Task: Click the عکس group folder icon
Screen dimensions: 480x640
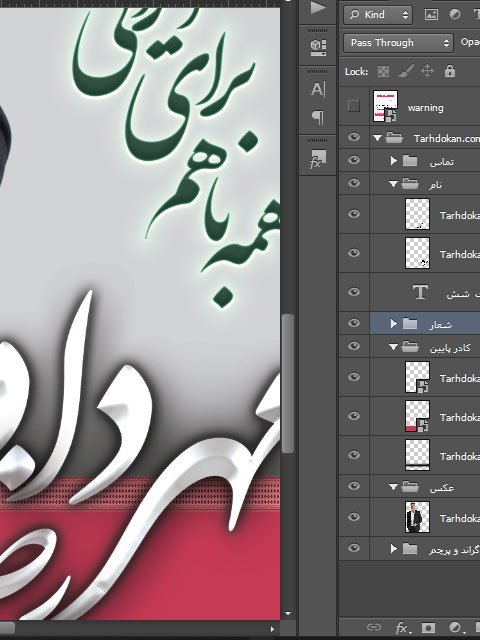Action: pos(410,487)
